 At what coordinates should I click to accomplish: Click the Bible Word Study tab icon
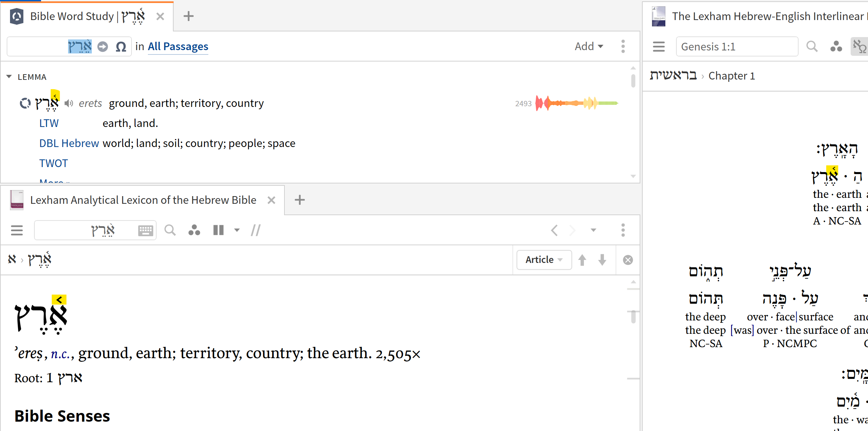(x=16, y=16)
